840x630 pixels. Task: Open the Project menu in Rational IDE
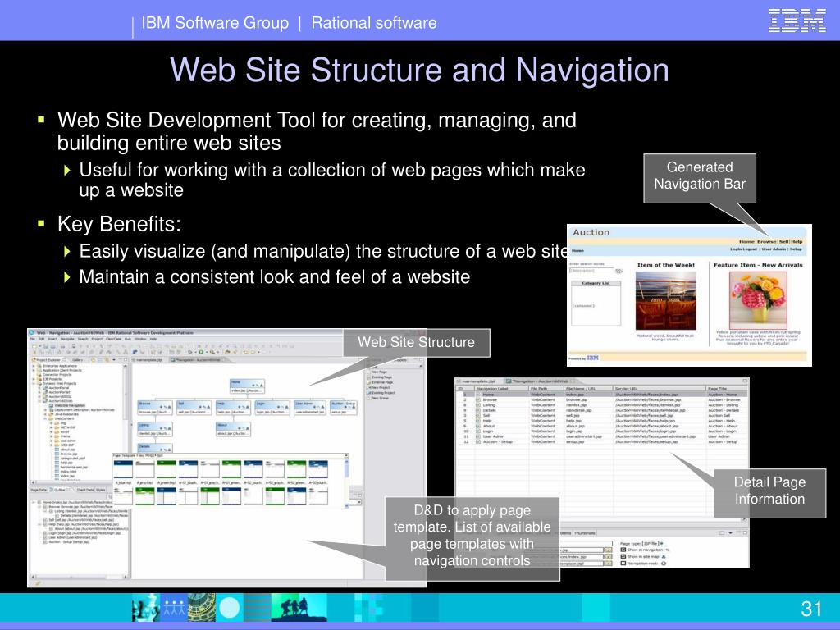pyautogui.click(x=97, y=339)
